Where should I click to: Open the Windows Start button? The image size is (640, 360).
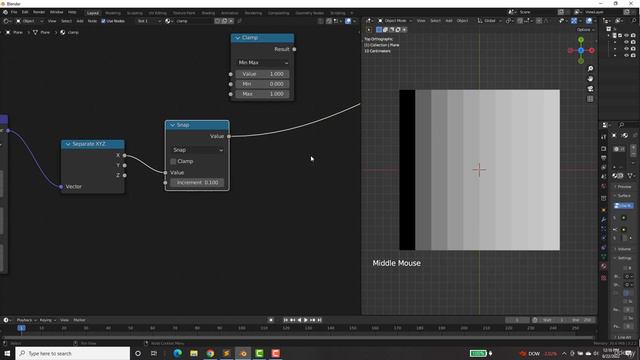pos(7,353)
